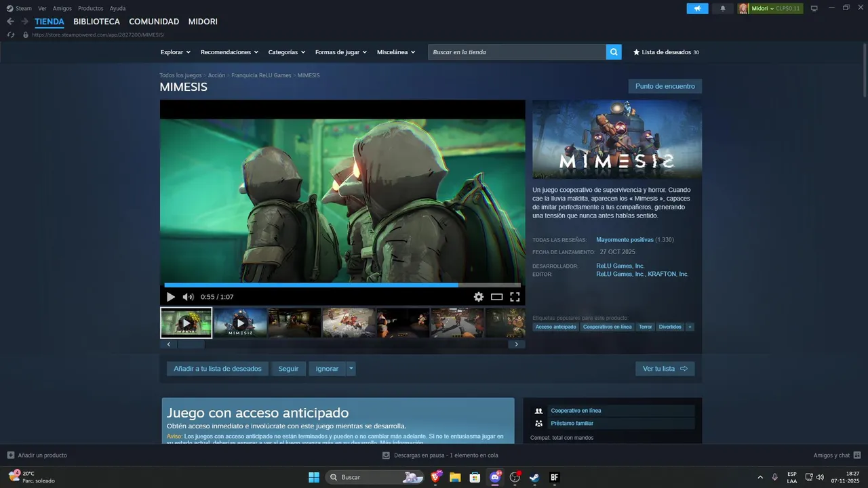Click Buscar en la tienda search field
868x488 pixels.
(x=517, y=52)
